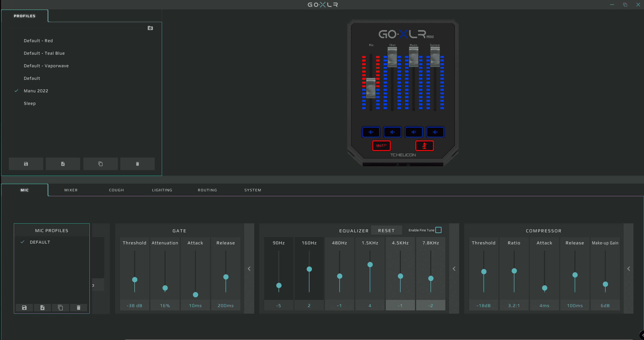
Task: Save the current profile using disk icon
Action: [26, 164]
